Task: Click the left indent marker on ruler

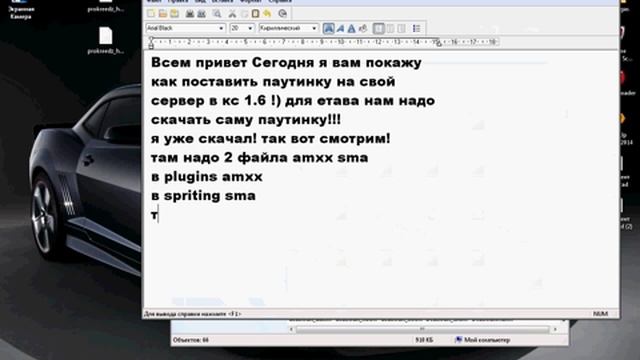Action: click(x=151, y=46)
